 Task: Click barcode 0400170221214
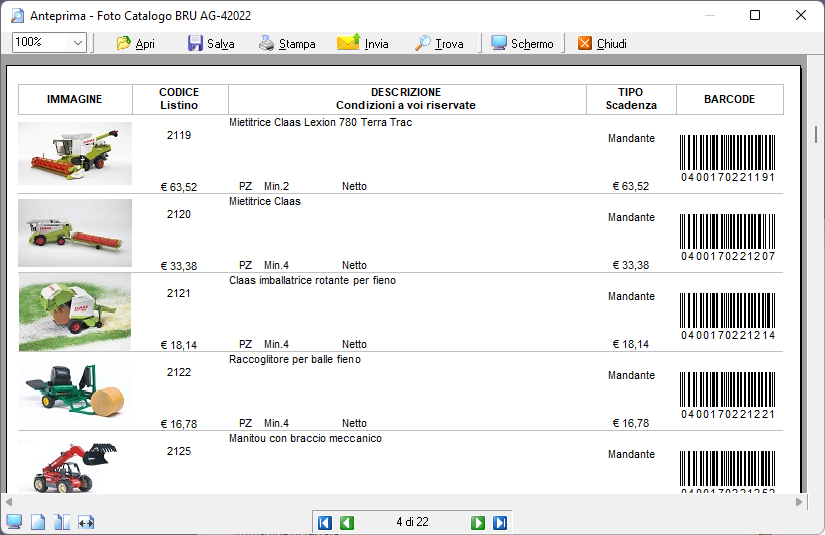coord(728,316)
